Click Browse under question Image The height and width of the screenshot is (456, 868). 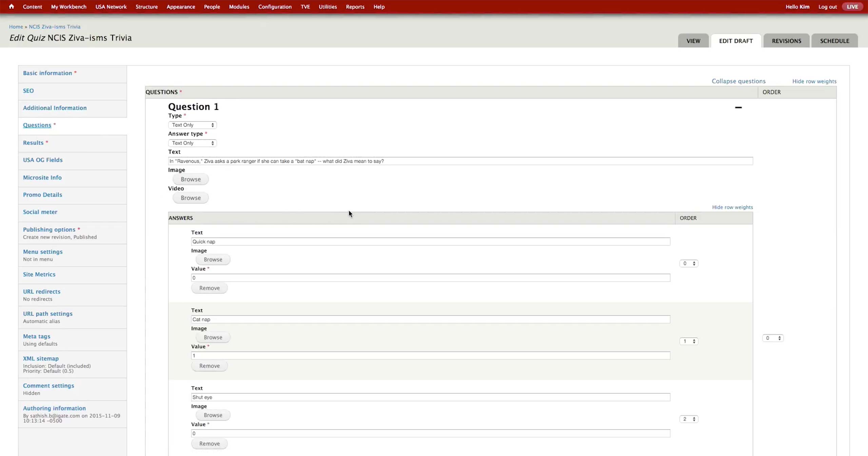191,179
